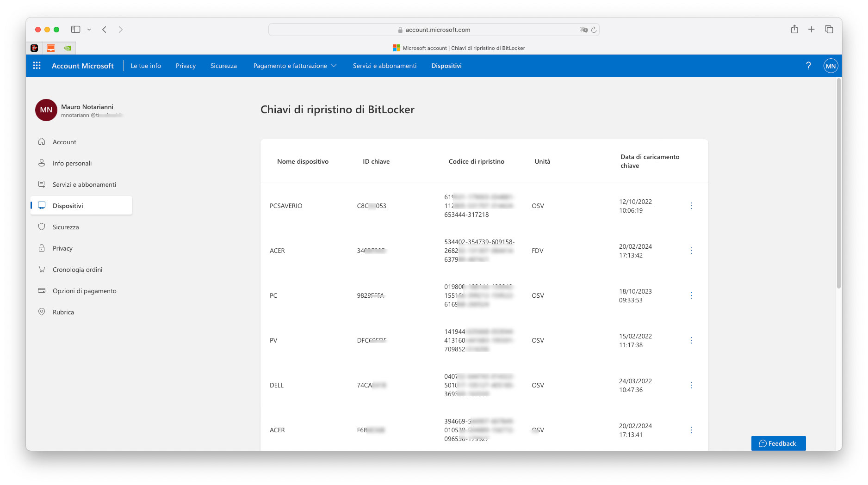This screenshot has height=485, width=868.
Task: Click the Feedback button
Action: pyautogui.click(x=778, y=443)
